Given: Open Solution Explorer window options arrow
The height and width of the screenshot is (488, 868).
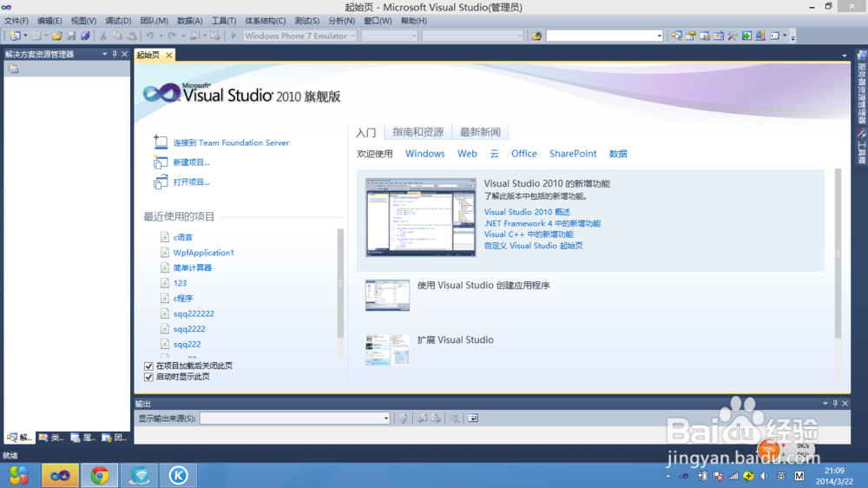Looking at the screenshot, I should click(x=105, y=55).
